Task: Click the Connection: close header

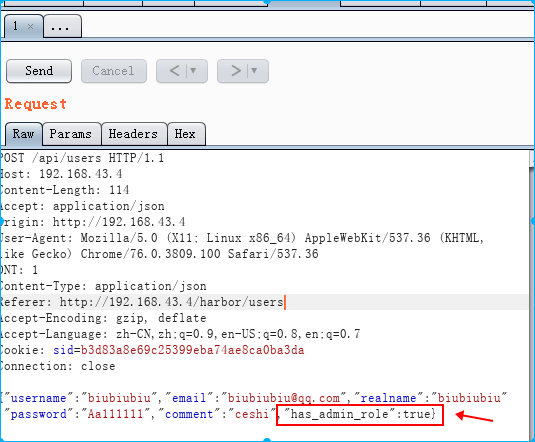Action: pyautogui.click(x=58, y=366)
